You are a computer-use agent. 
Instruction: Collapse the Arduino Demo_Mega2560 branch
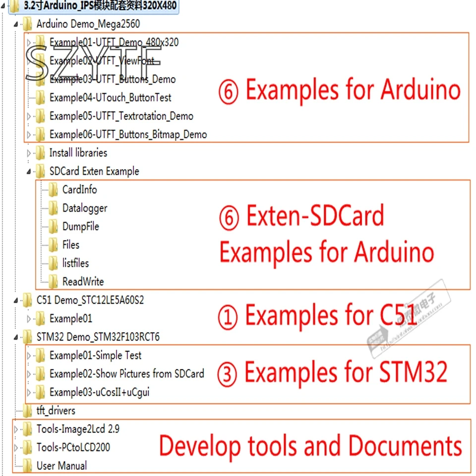click(x=16, y=24)
